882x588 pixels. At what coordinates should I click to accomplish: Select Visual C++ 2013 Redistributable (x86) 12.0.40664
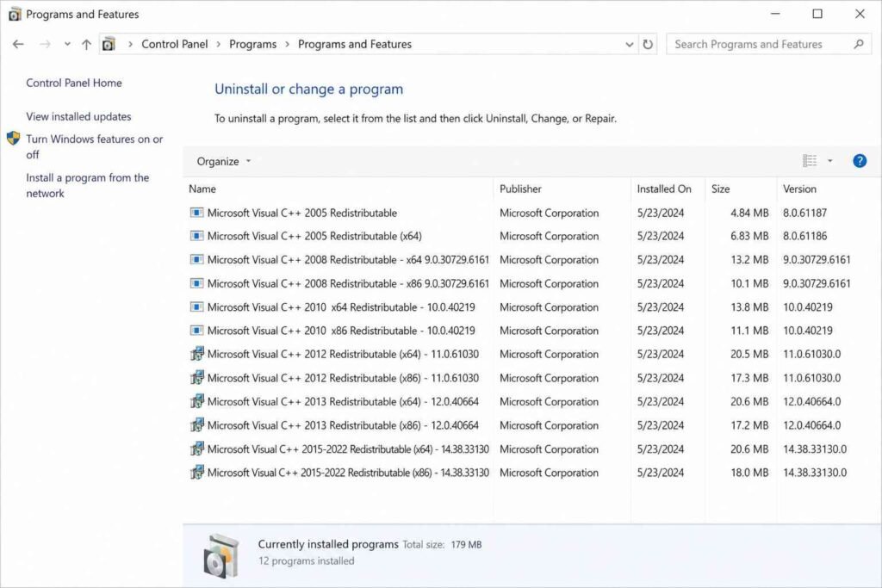[343, 425]
